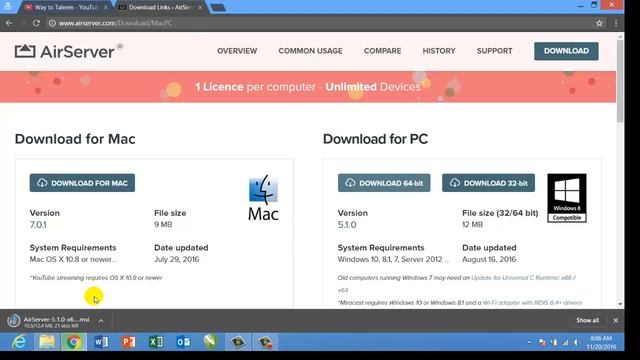This screenshot has height=360, width=640.
Task: Click the AirServer msi download file icon
Action: (x=13, y=321)
